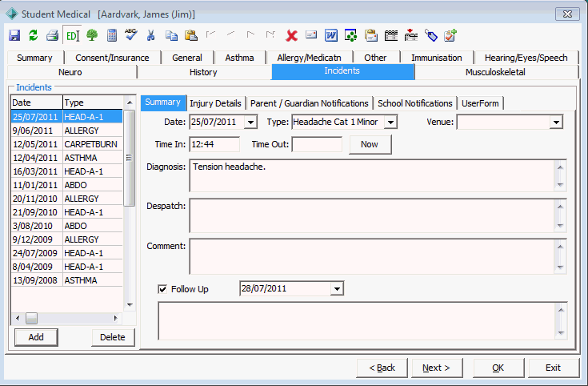
Task: Open the Immunisation tab
Action: [x=437, y=58]
